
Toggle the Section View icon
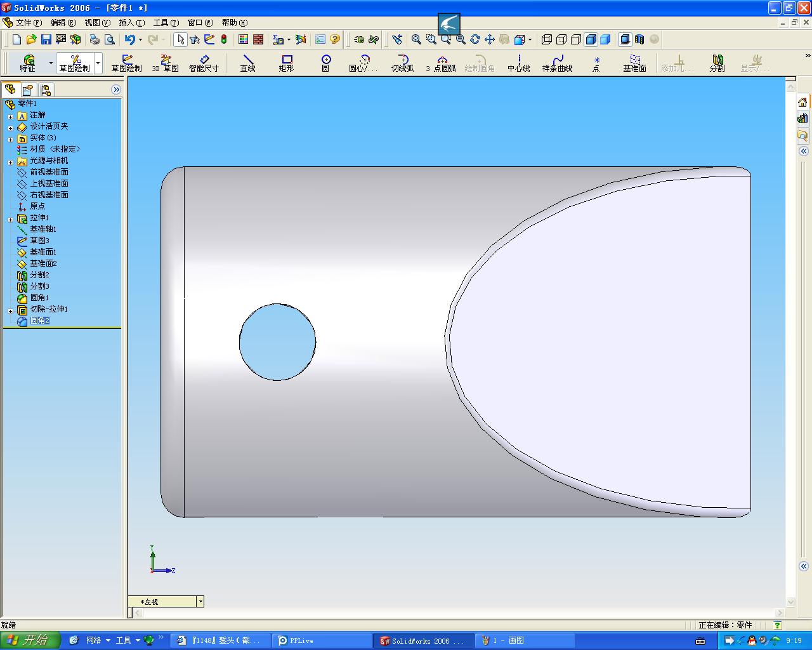click(x=639, y=39)
